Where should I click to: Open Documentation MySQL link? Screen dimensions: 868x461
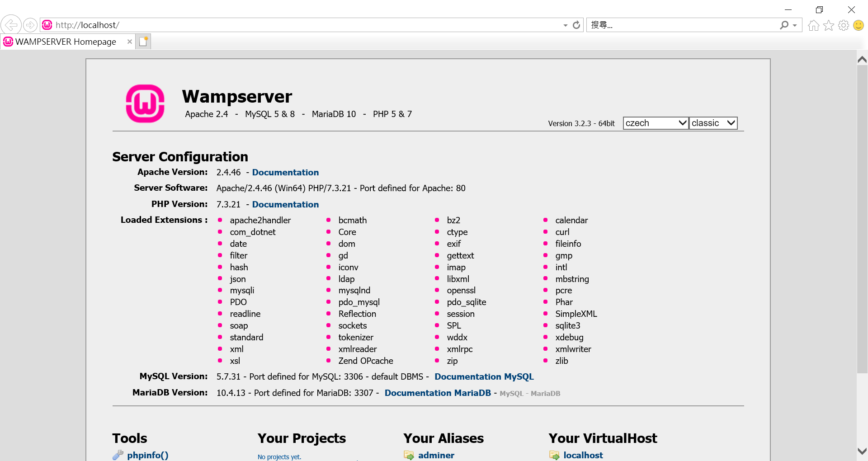point(484,376)
